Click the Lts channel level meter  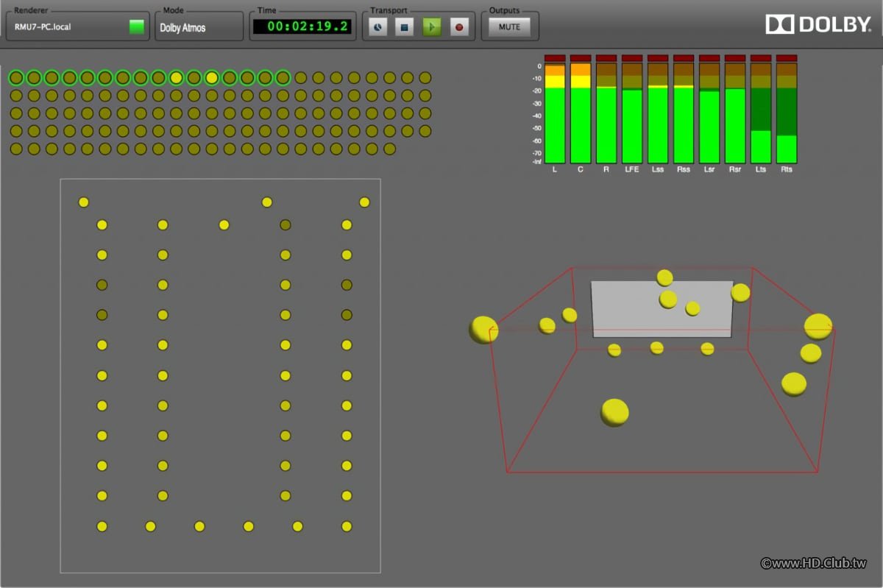(761, 113)
